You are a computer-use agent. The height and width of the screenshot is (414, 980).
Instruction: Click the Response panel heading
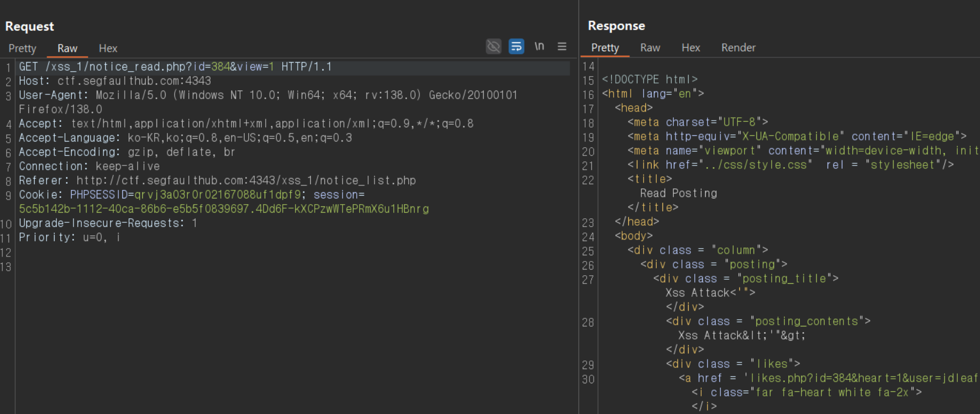[616, 26]
